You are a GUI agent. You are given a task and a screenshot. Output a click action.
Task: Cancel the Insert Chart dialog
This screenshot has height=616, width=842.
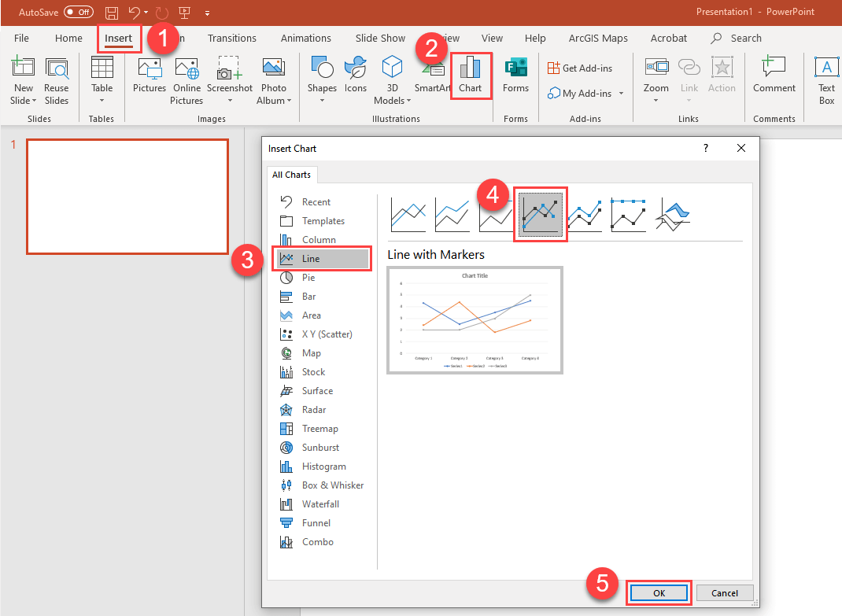pos(723,592)
